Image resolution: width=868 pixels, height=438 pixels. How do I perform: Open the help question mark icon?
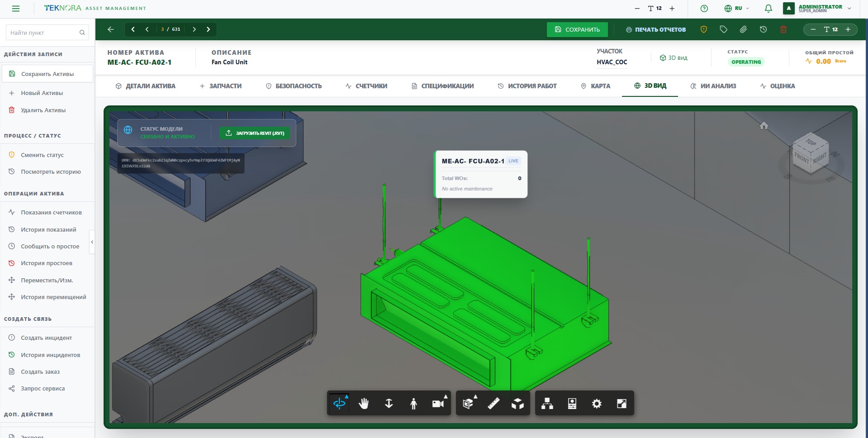pos(704,8)
